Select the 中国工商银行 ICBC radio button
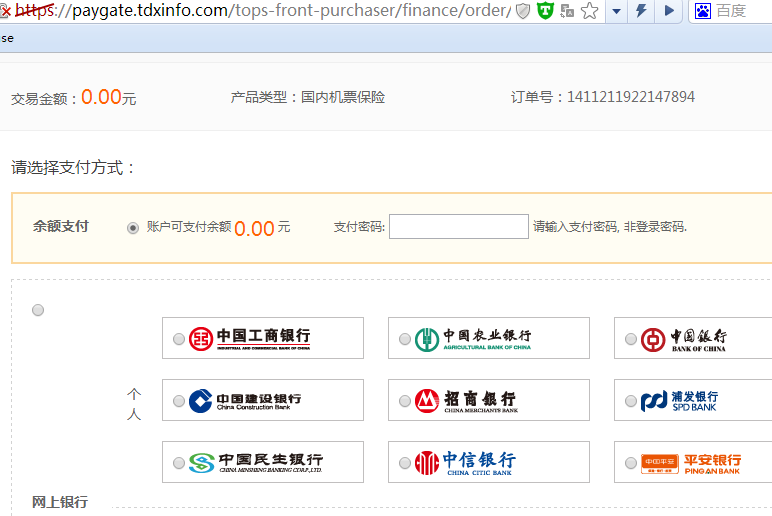This screenshot has width=772, height=516. (x=179, y=339)
